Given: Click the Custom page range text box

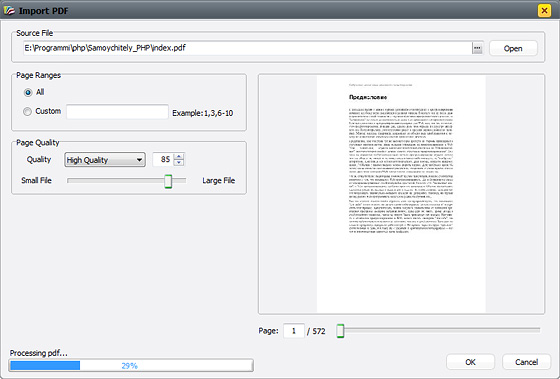Looking at the screenshot, I should point(117,112).
